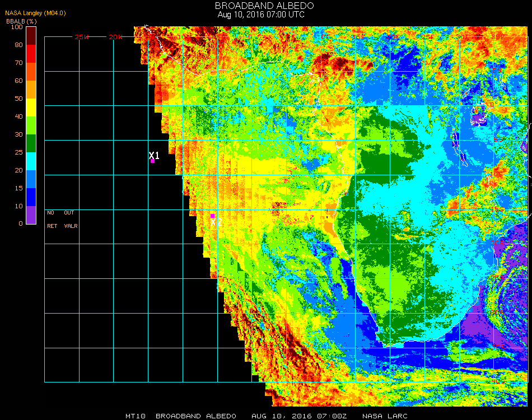532x420 pixels.
Task: Pick the yellow 40-50% legend swatch
Action: [x=31, y=108]
